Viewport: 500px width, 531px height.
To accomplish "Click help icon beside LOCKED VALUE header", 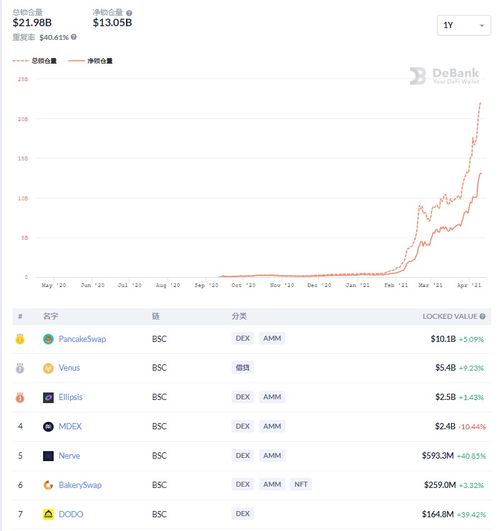I will (482, 316).
